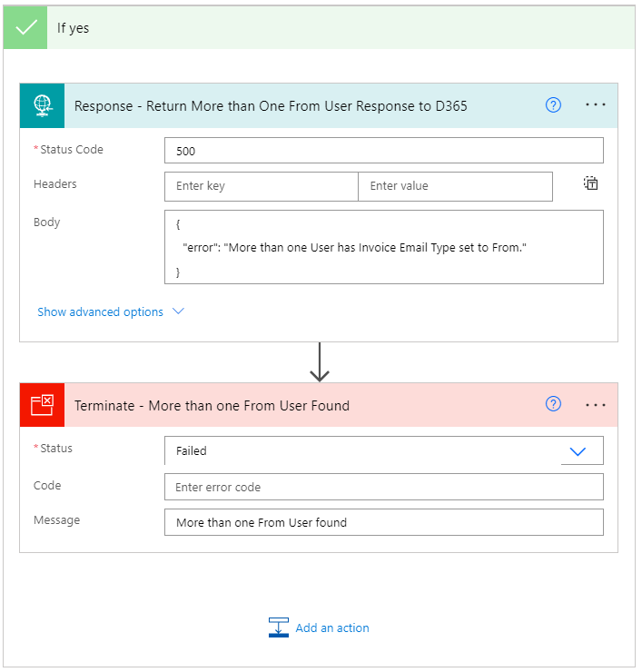Image resolution: width=642 pixels, height=672 pixels.
Task: Open the Response action ellipsis menu
Action: point(595,105)
